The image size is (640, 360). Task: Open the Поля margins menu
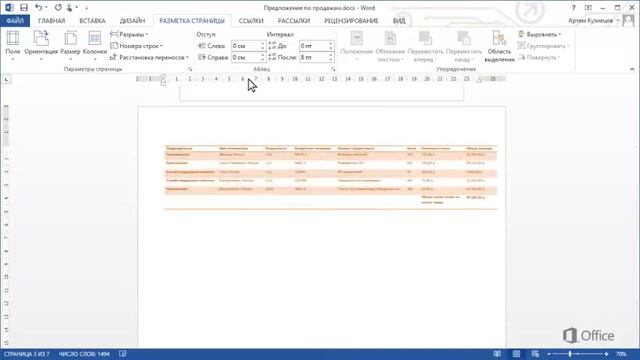tap(13, 46)
